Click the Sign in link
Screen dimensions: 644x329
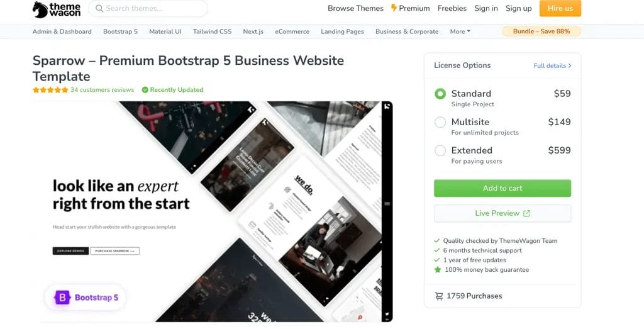[486, 8]
